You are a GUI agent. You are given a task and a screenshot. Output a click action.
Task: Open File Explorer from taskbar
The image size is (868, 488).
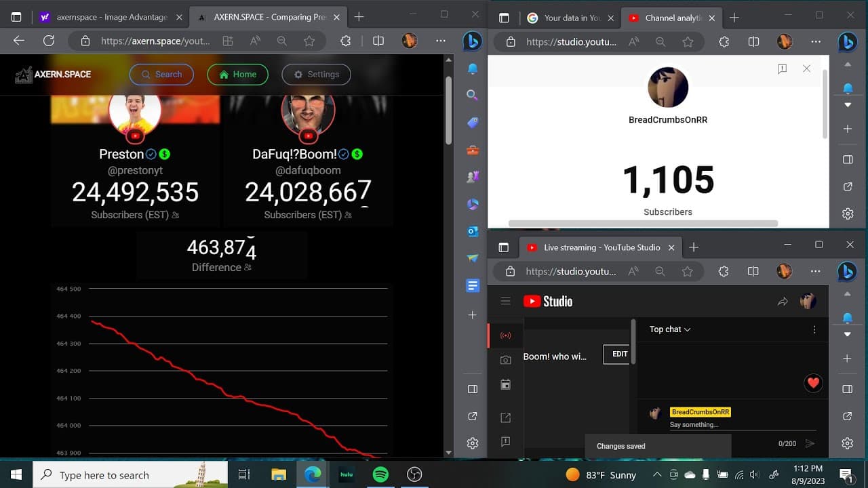point(279,474)
